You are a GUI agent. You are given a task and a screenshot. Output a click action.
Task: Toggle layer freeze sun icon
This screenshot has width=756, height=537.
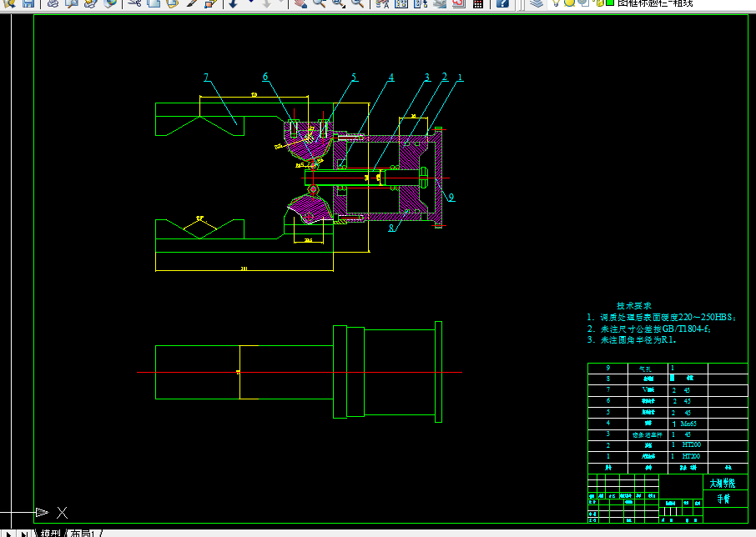pyautogui.click(x=569, y=3)
